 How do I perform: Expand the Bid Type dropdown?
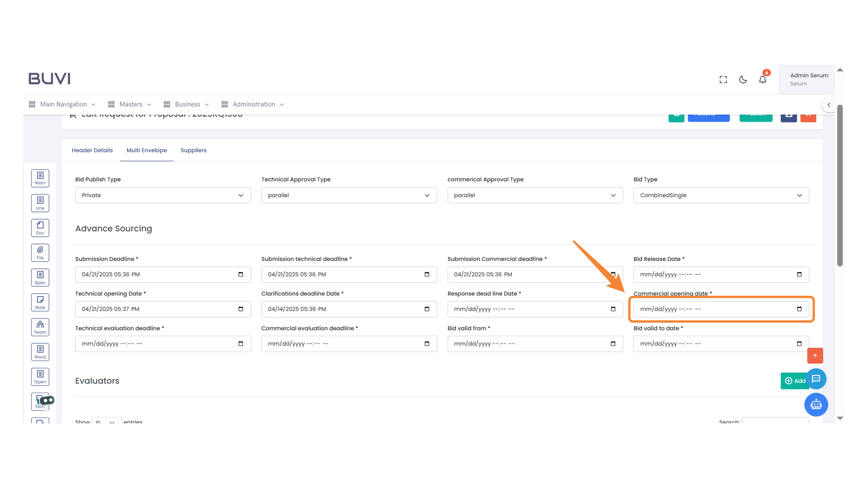(x=721, y=195)
